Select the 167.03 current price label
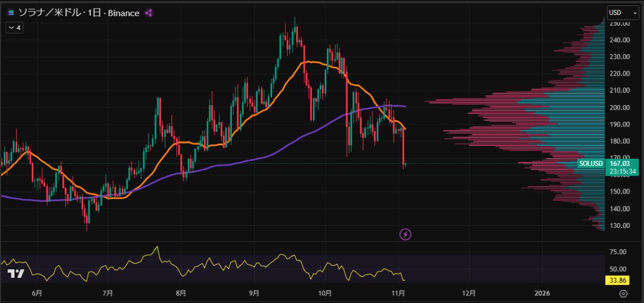This screenshot has width=644, height=303. [619, 163]
